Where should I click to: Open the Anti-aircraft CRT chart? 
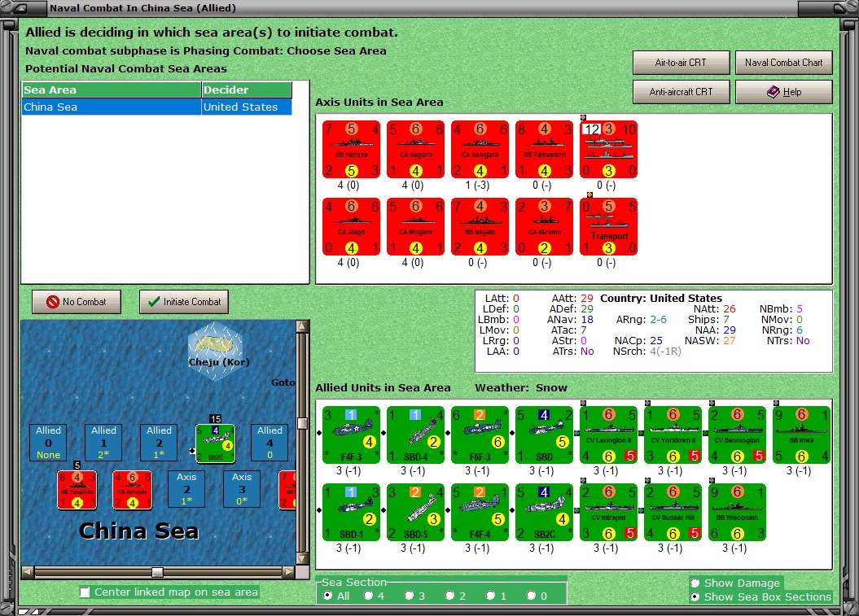click(x=681, y=92)
